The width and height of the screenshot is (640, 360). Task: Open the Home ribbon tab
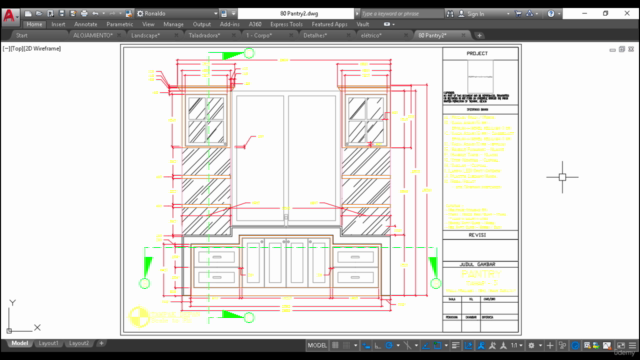pos(34,24)
